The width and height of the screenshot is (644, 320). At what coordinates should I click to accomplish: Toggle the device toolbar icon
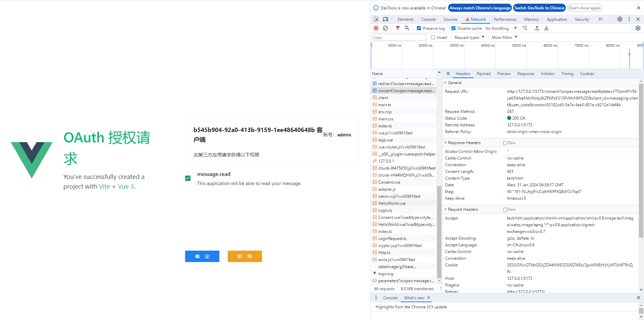385,19
